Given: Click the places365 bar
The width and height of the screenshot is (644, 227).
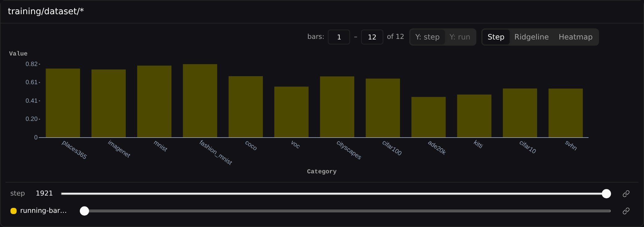Looking at the screenshot, I should [x=63, y=103].
